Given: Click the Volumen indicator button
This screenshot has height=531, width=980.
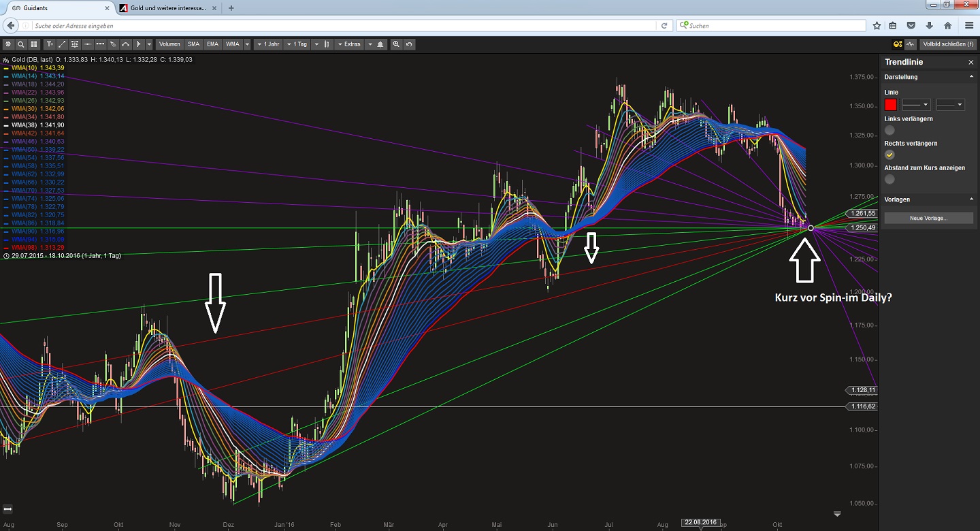Looking at the screenshot, I should [169, 44].
